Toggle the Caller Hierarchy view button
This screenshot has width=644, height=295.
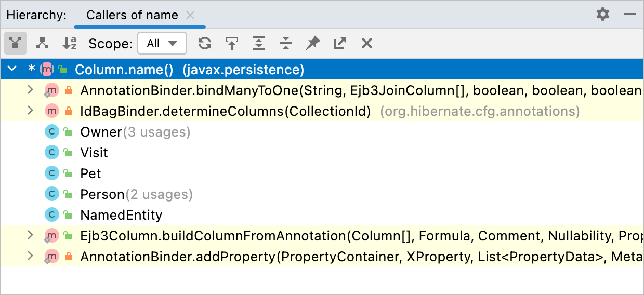pyautogui.click(x=16, y=44)
